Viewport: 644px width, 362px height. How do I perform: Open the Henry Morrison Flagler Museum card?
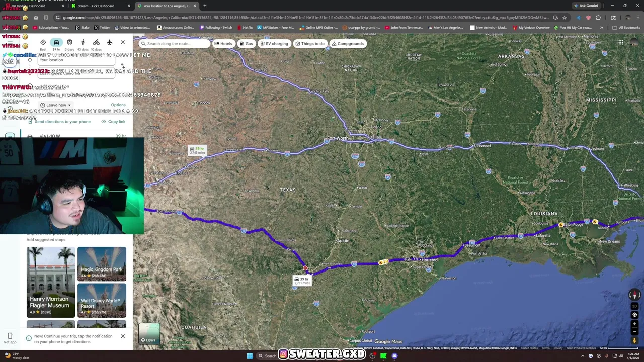point(51,282)
